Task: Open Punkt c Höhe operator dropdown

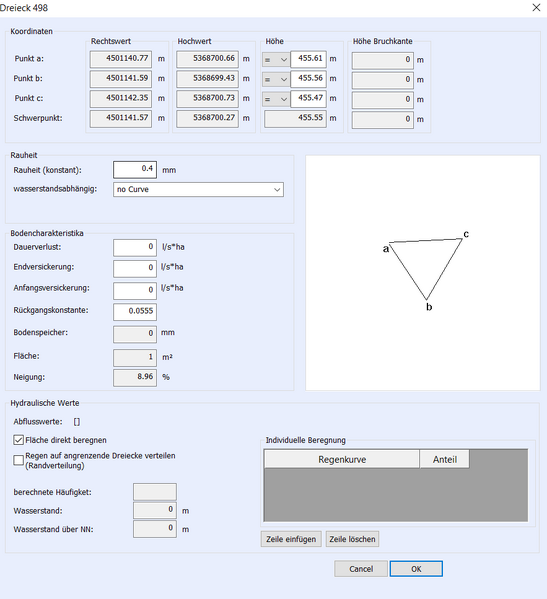Action: pyautogui.click(x=276, y=99)
